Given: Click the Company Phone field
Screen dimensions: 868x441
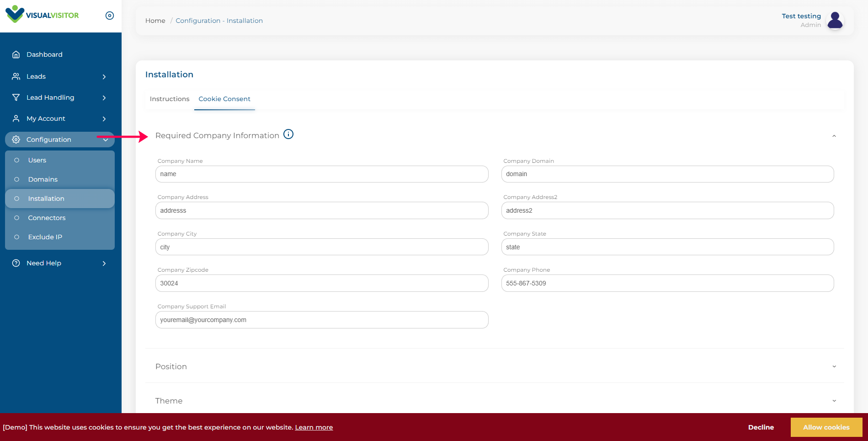Looking at the screenshot, I should click(x=668, y=283).
